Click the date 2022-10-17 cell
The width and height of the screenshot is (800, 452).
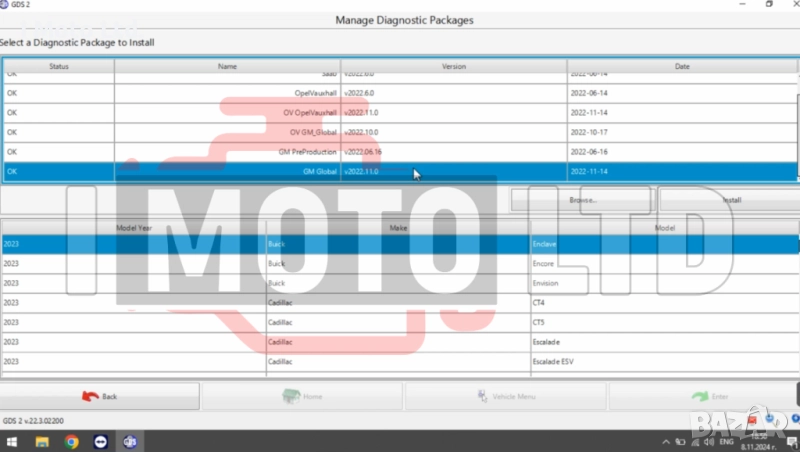(x=682, y=132)
